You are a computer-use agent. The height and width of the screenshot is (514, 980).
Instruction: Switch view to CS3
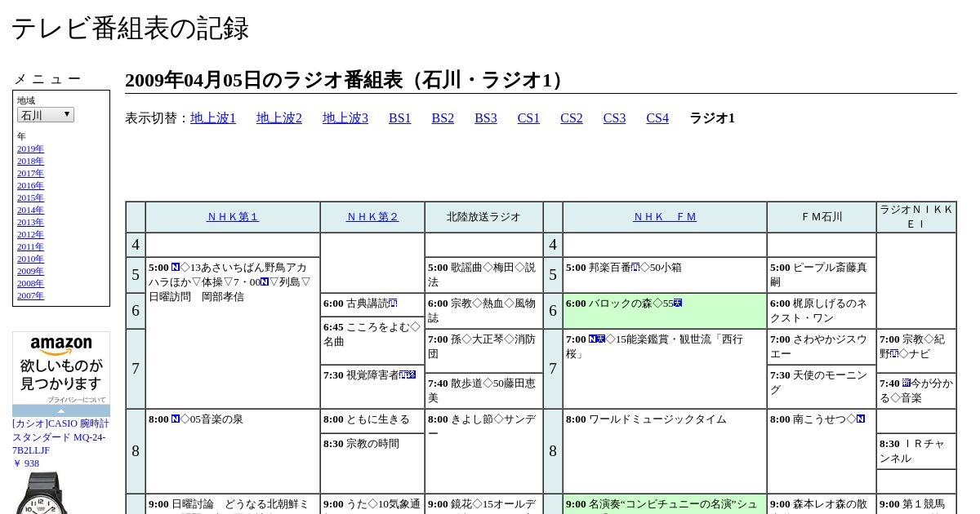point(614,118)
